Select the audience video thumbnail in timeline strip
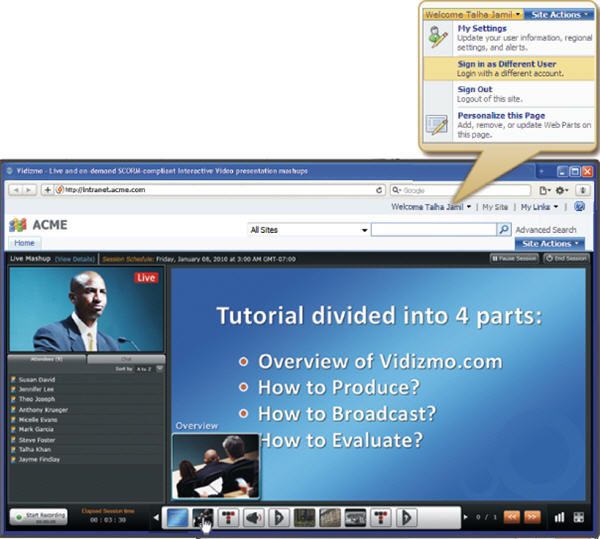The height and width of the screenshot is (539, 600). click(202, 518)
